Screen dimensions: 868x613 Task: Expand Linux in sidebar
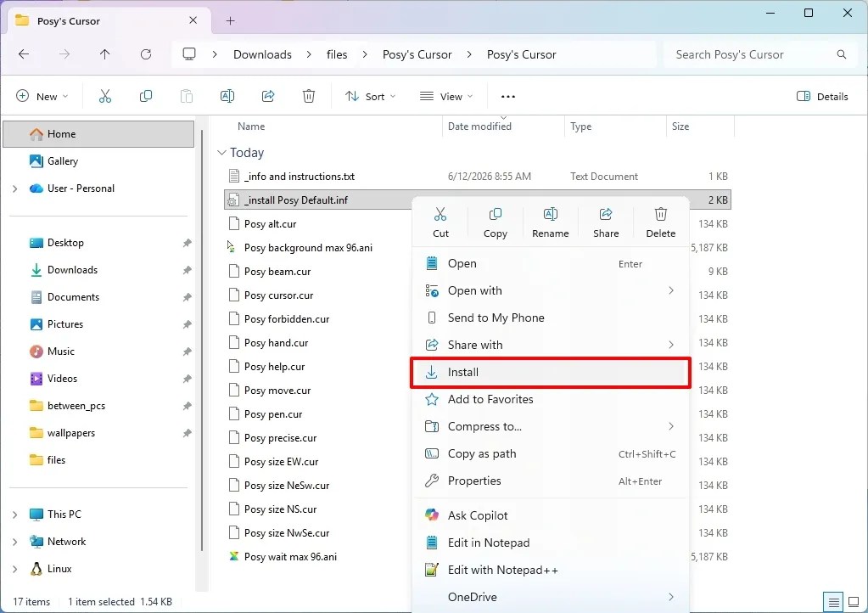15,569
